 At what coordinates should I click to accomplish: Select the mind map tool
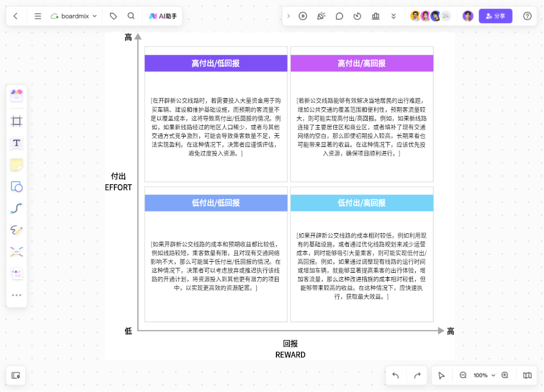(17, 252)
